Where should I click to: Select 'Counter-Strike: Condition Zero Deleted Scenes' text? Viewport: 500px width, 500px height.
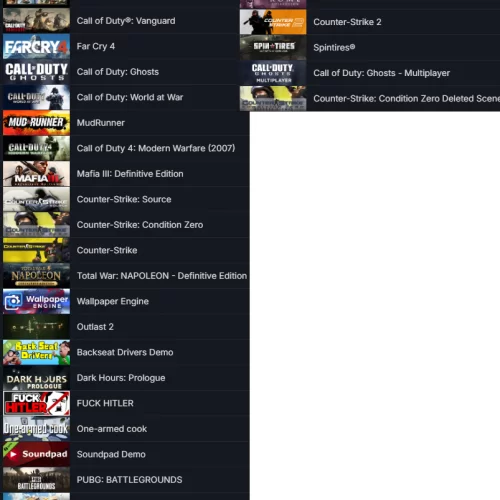[x=407, y=98]
